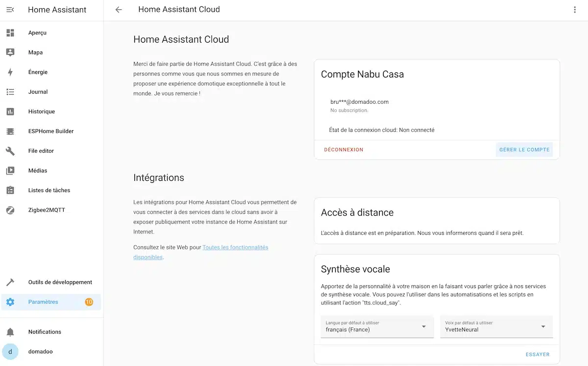Image resolution: width=588 pixels, height=366 pixels.
Task: Click the Listes de tâches clipboard icon
Action: click(x=10, y=190)
